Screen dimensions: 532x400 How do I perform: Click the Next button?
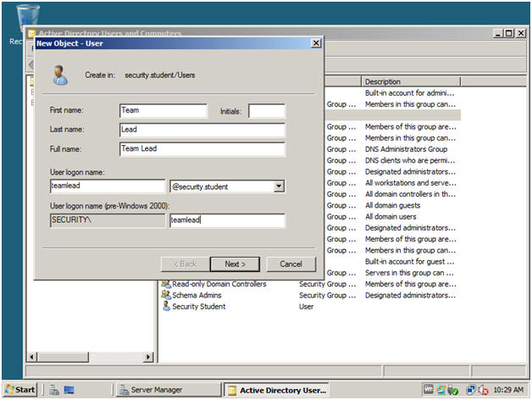[235, 264]
